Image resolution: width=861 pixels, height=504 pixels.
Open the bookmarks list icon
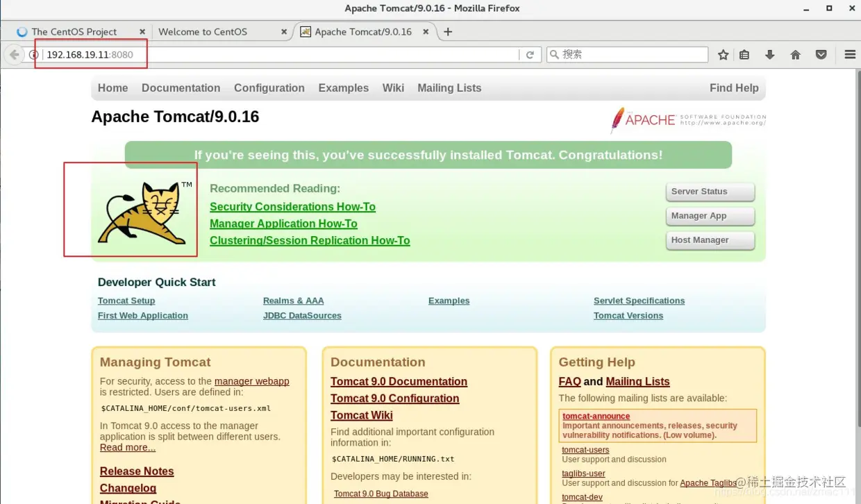(x=744, y=55)
